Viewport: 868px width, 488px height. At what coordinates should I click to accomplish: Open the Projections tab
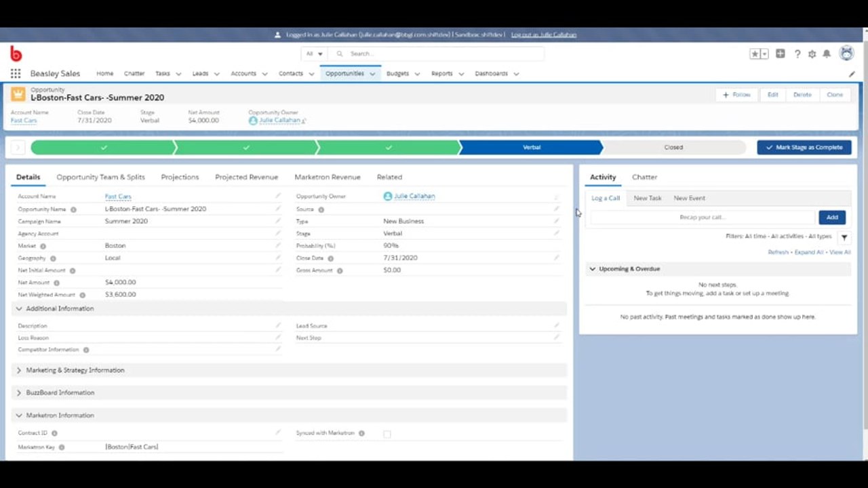(180, 177)
